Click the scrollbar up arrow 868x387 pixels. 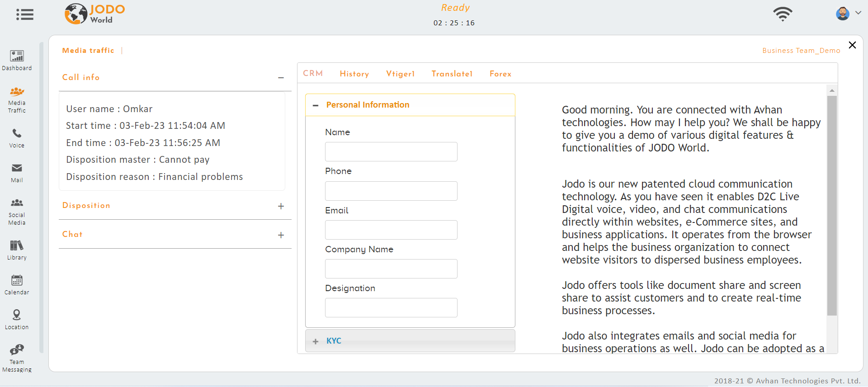(832, 90)
